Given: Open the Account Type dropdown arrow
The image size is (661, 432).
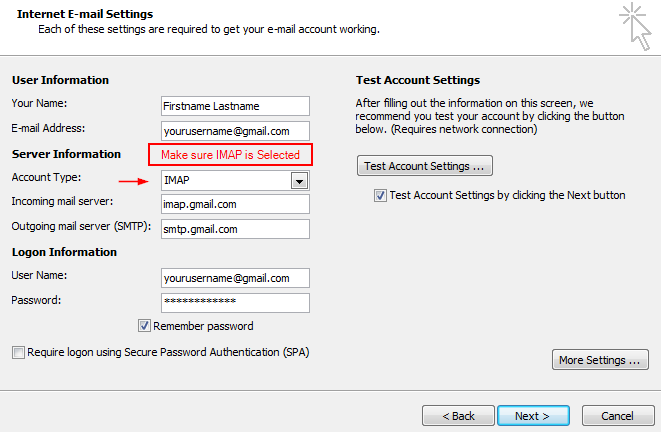Looking at the screenshot, I should click(x=299, y=181).
